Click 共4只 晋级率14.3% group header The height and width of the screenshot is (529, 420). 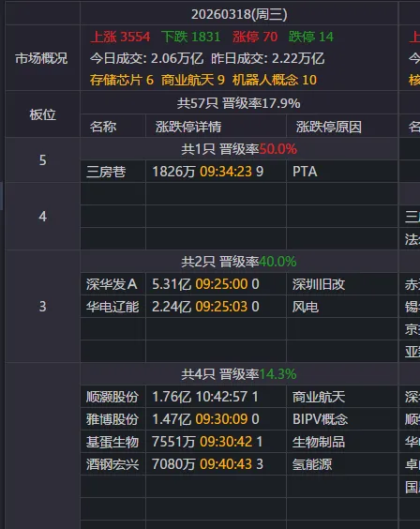pos(239,374)
